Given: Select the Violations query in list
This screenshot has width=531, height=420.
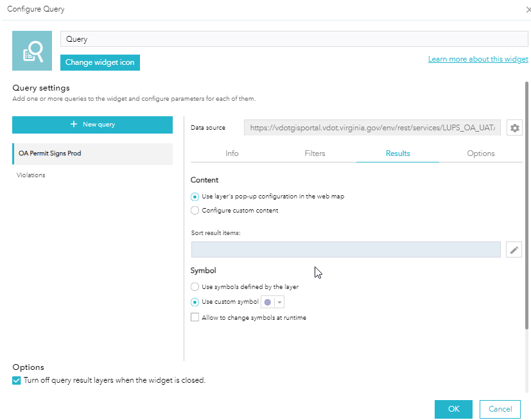Looking at the screenshot, I should pyautogui.click(x=31, y=175).
